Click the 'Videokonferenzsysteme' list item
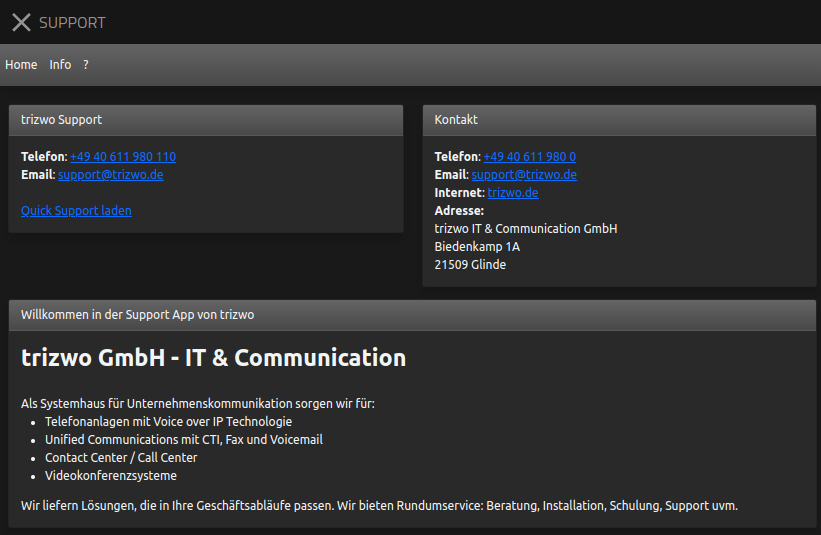Image resolution: width=821 pixels, height=535 pixels. [111, 475]
